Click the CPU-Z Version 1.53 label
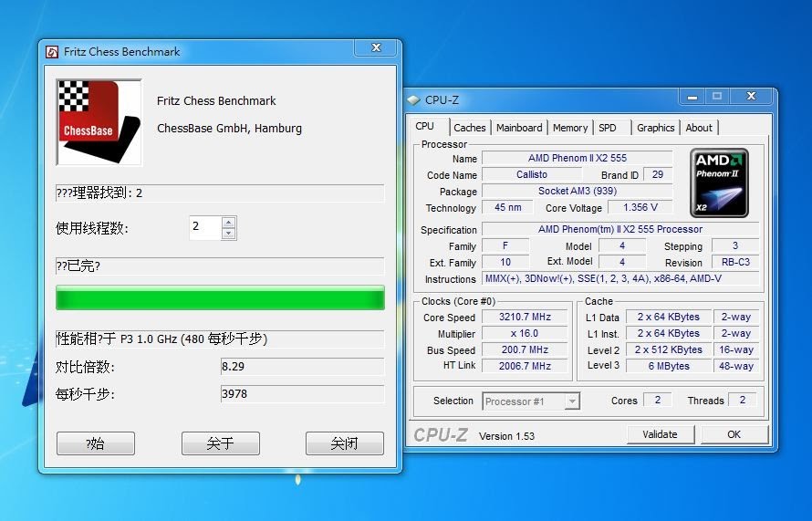 [506, 436]
